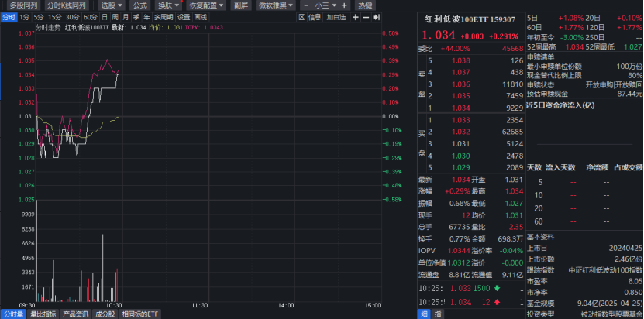The width and height of the screenshot is (644, 319).
Task: Increase font size with top-bar plus
Action: tap(344, 5)
